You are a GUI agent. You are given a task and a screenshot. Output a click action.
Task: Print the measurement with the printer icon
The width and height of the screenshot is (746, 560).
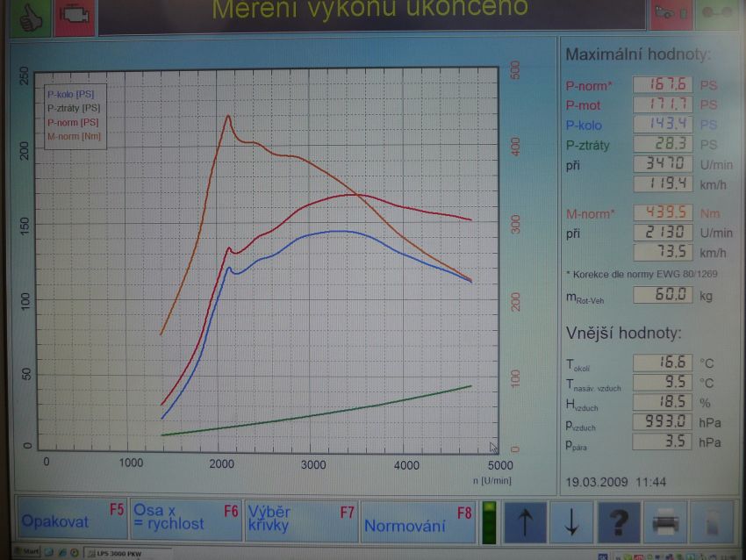[x=665, y=522]
